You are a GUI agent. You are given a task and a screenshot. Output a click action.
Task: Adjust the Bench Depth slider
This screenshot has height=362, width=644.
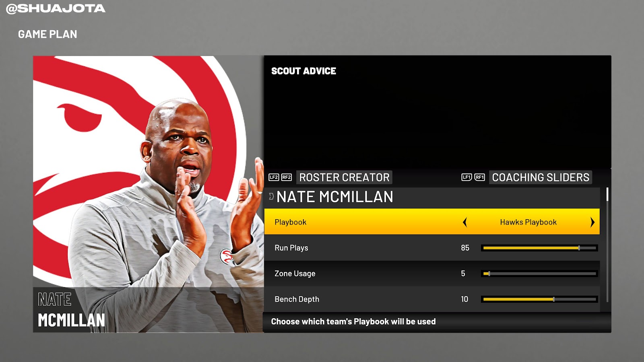coord(539,299)
